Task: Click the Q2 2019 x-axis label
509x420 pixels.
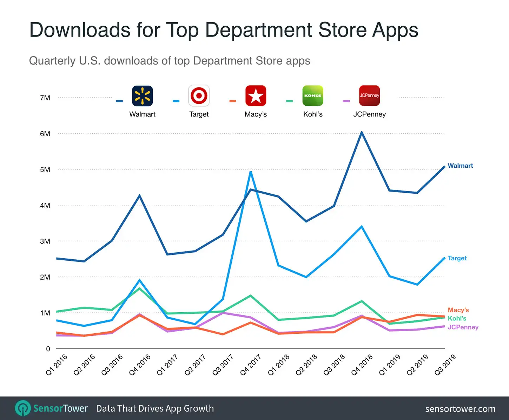Action: (x=417, y=365)
